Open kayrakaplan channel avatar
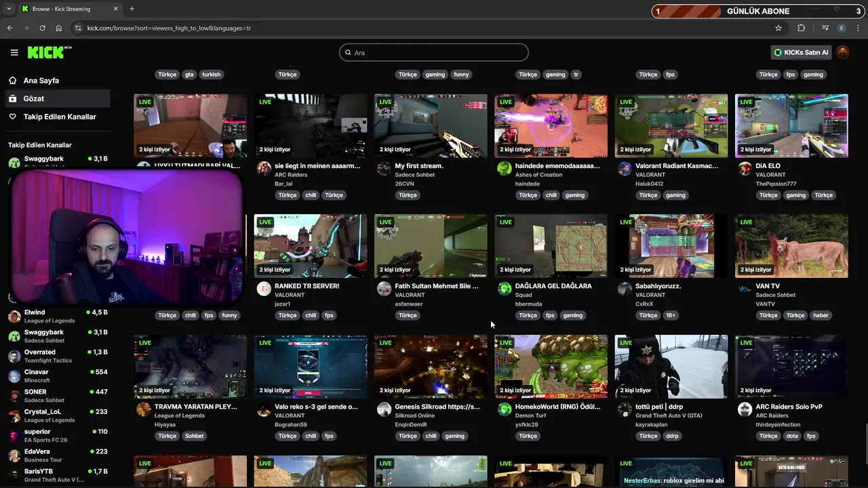This screenshot has height=488, width=868. pos(625,409)
